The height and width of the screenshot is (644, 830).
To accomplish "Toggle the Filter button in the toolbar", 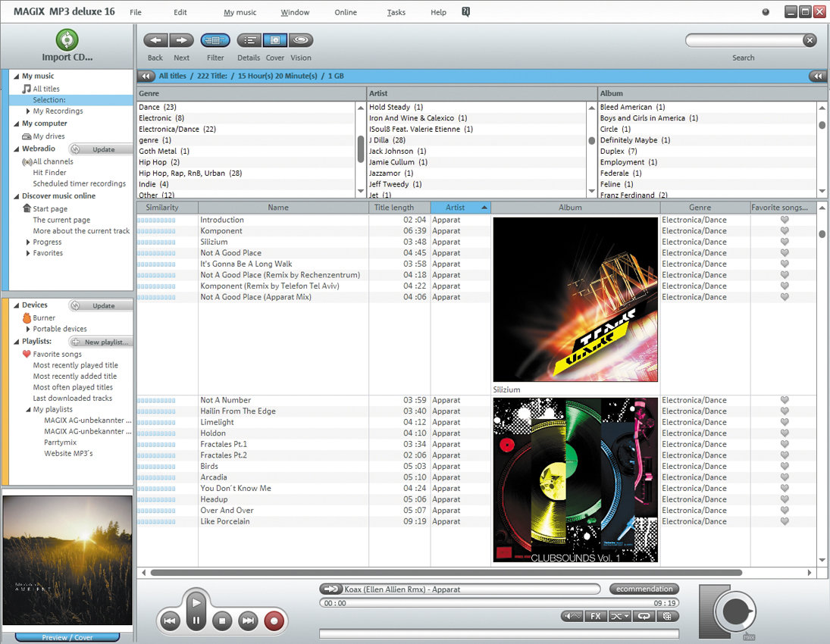I will [215, 40].
